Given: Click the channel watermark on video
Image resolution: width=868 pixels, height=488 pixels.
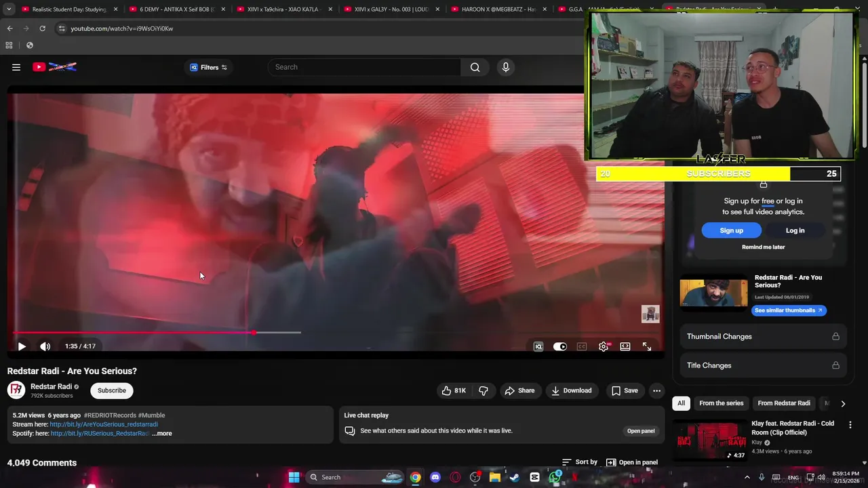Looking at the screenshot, I should pos(650,314).
